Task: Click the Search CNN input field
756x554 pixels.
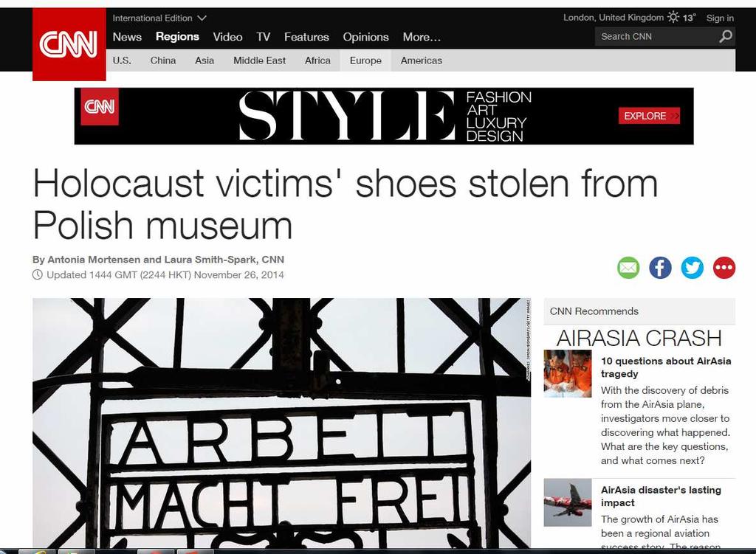Action: point(656,37)
